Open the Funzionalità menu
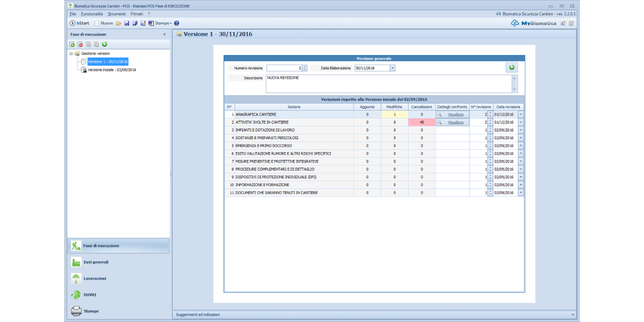 [92, 13]
